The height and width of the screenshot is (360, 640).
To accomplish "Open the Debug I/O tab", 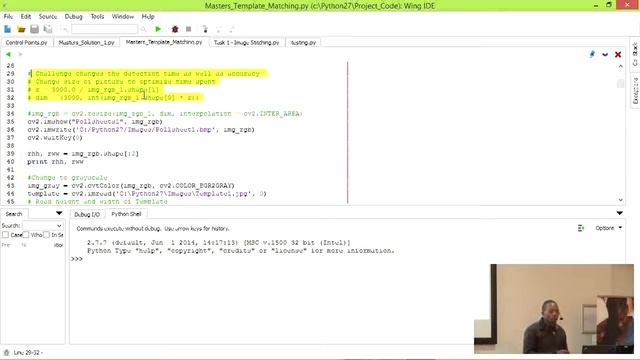I will click(87, 214).
